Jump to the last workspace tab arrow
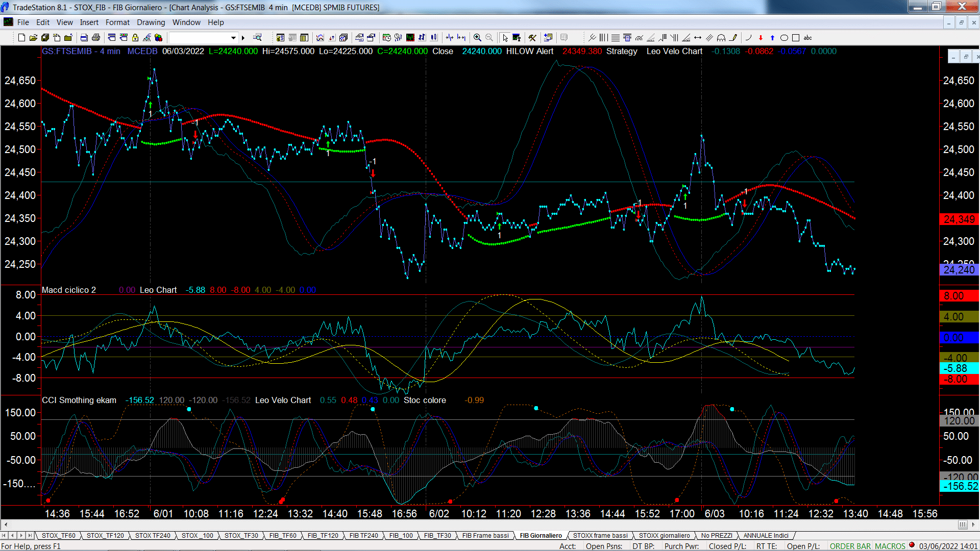 pos(30,535)
